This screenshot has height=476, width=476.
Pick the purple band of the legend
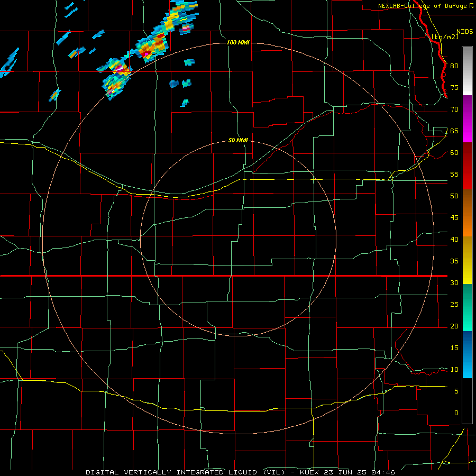coord(467,107)
